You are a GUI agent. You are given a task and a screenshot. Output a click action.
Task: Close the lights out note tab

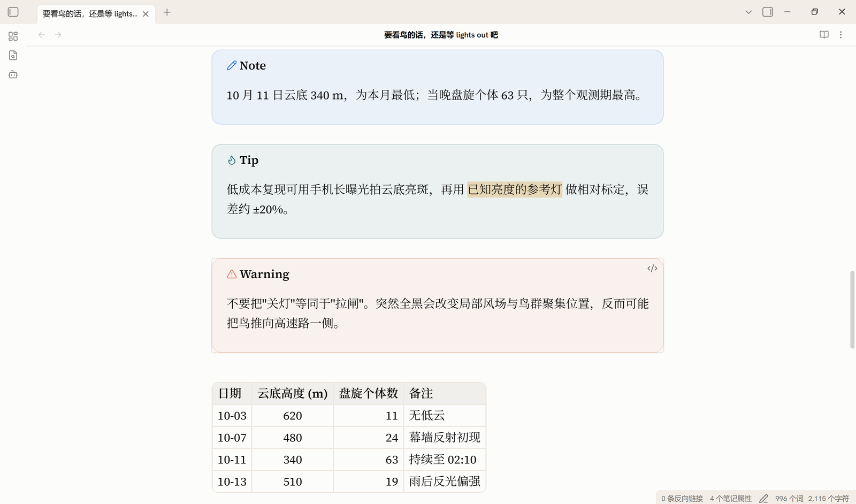click(146, 14)
